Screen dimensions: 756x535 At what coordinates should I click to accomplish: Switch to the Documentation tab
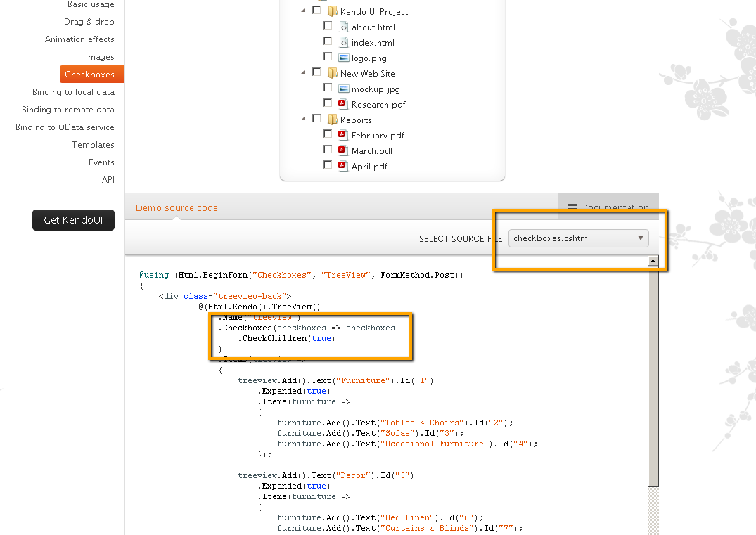point(608,206)
